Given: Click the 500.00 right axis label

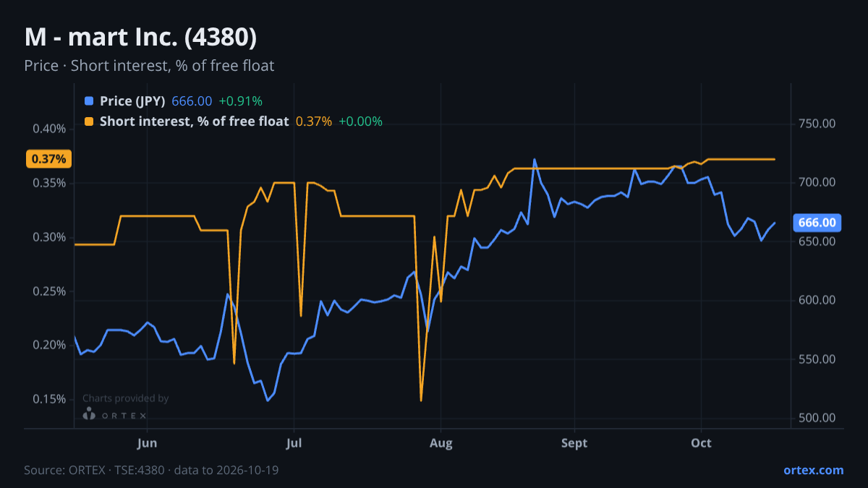Looking at the screenshot, I should tap(818, 418).
